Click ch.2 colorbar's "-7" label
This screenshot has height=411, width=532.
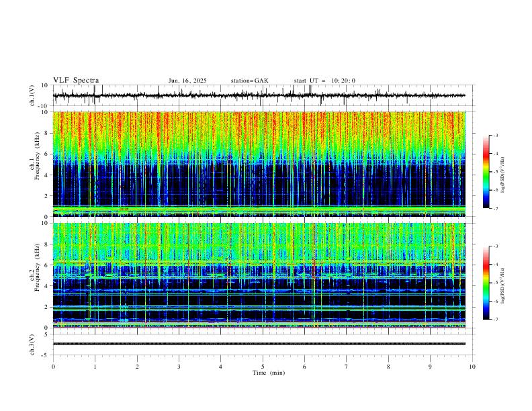pos(495,319)
